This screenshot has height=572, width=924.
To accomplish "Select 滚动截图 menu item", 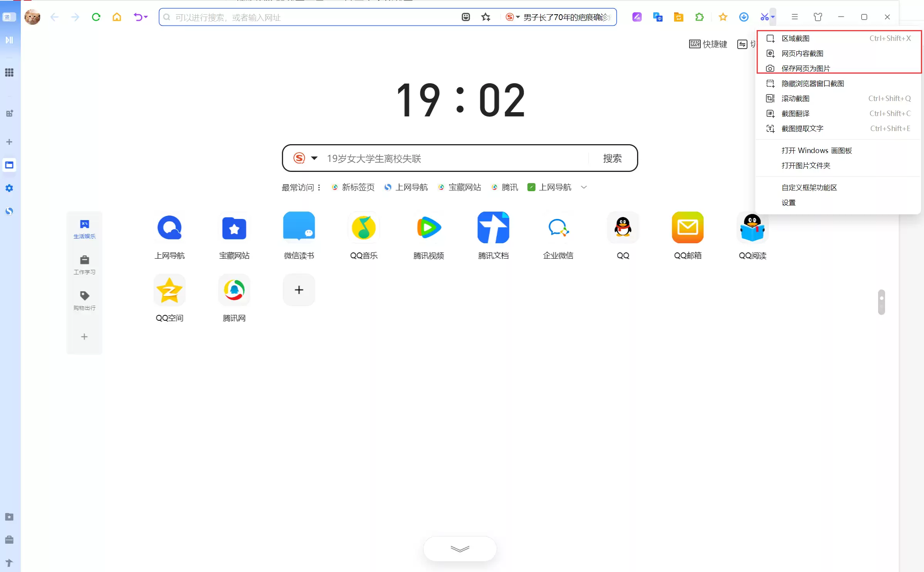I will click(x=838, y=99).
